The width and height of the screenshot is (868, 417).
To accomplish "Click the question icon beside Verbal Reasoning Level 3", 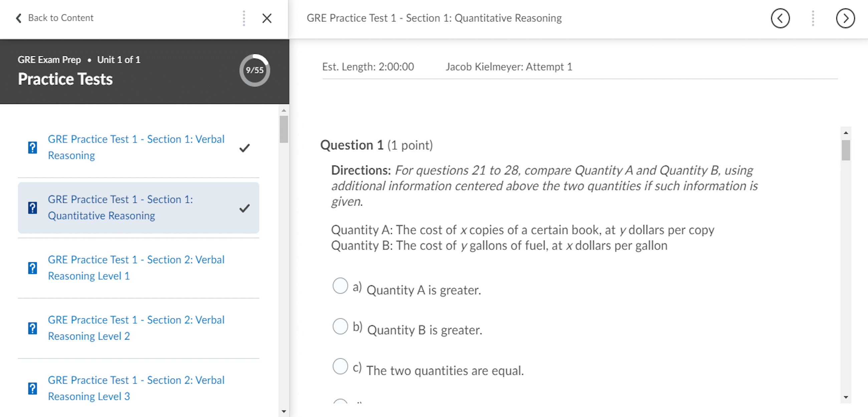I will tap(32, 388).
